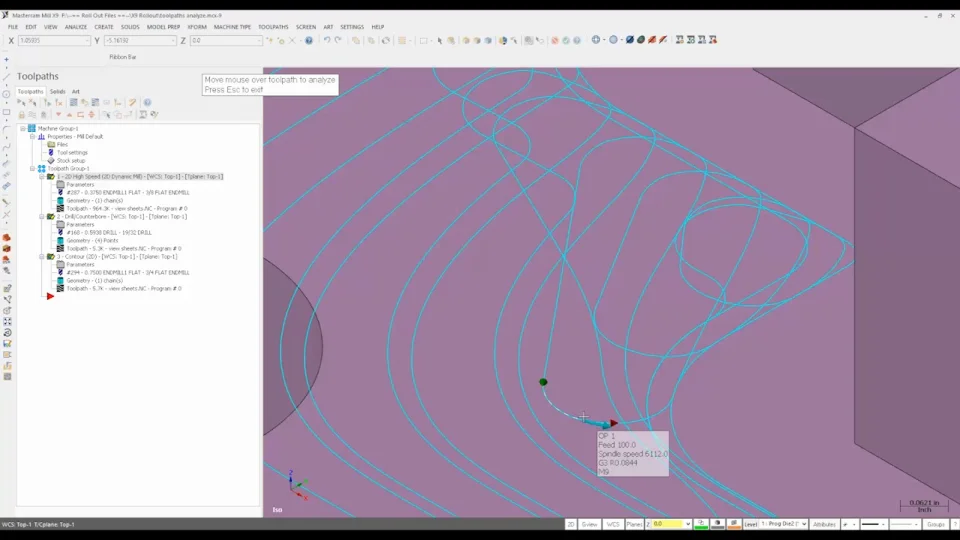Click the Attributes button in status bar

824,524
